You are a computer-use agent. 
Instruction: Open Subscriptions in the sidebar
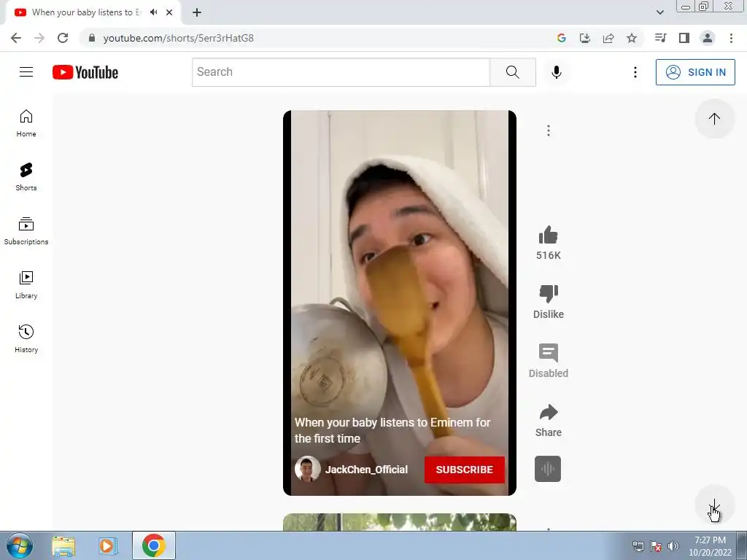pyautogui.click(x=26, y=231)
